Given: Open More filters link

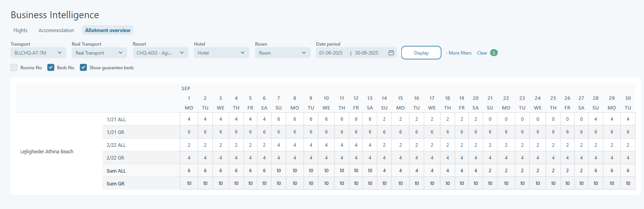Looking at the screenshot, I should (459, 53).
